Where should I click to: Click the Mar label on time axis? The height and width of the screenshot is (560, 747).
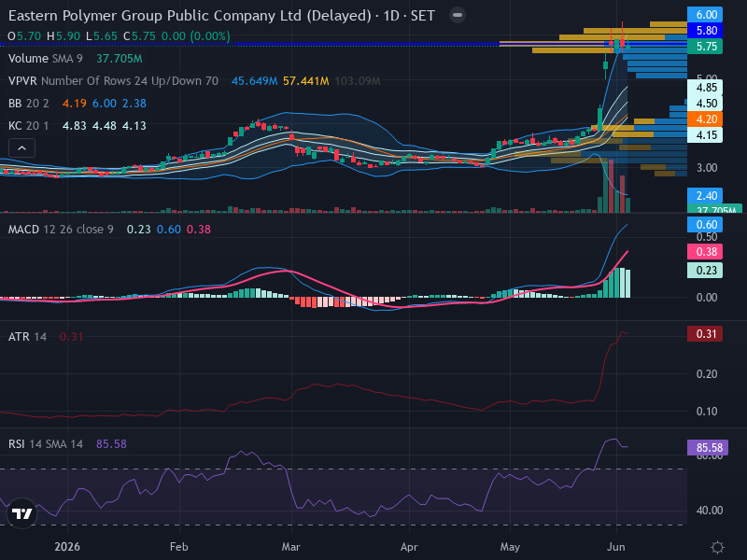coord(291,547)
